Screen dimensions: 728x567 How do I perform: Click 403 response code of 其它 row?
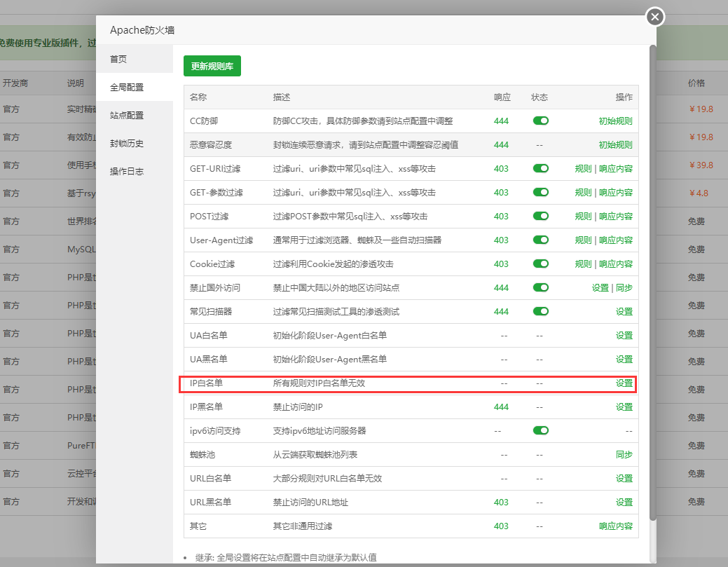501,526
